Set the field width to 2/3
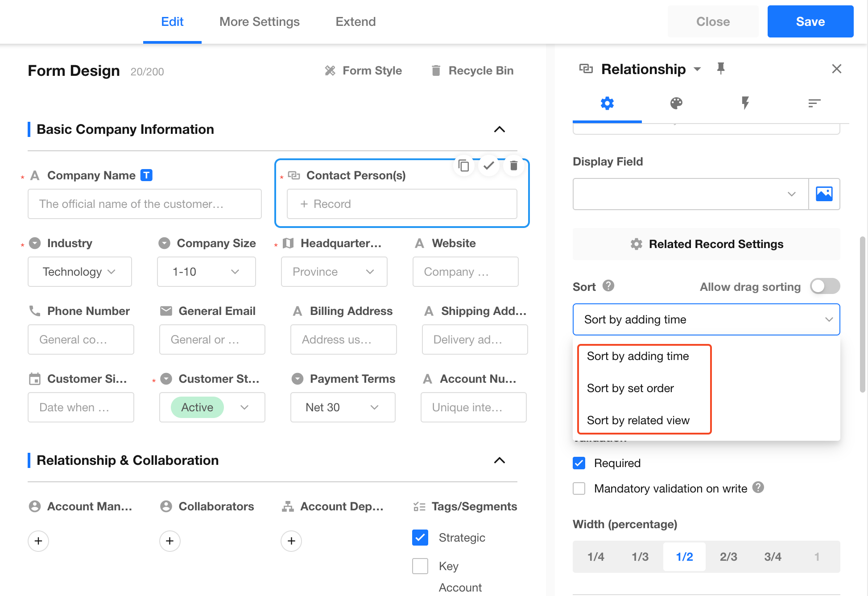Viewport: 868px width, 596px height. [728, 557]
